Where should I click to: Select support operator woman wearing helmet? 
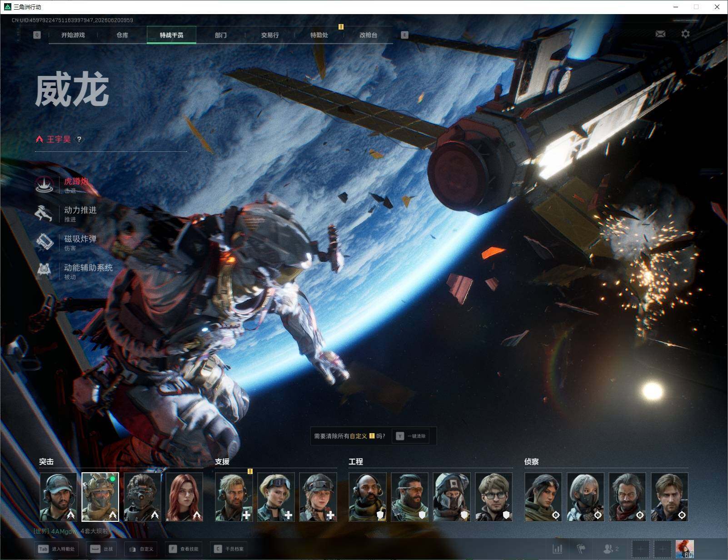click(x=318, y=497)
